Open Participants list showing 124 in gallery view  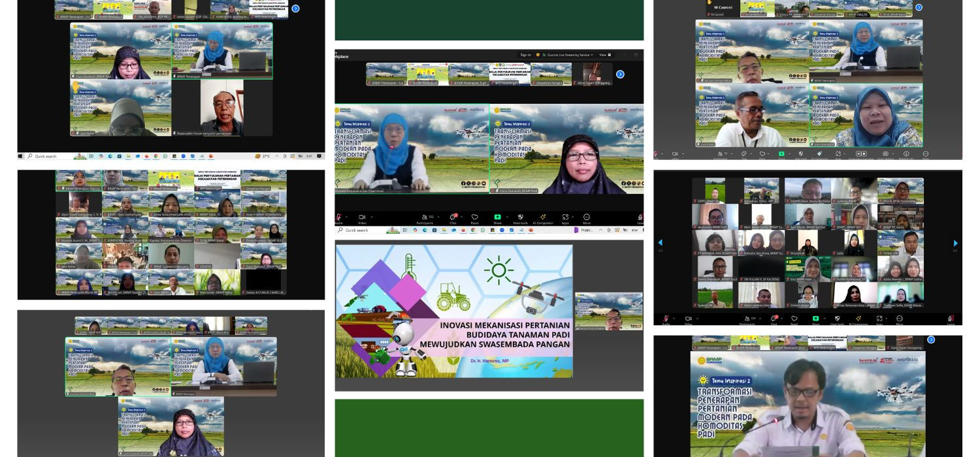[747, 320]
